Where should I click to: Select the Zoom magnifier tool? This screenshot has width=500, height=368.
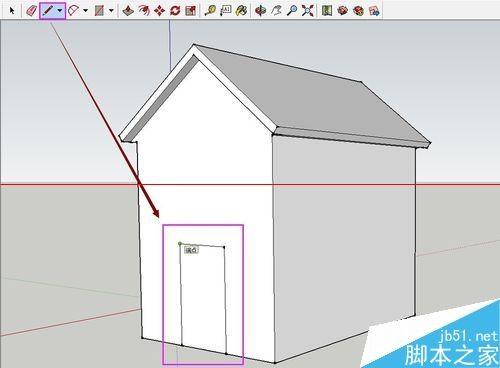click(292, 11)
